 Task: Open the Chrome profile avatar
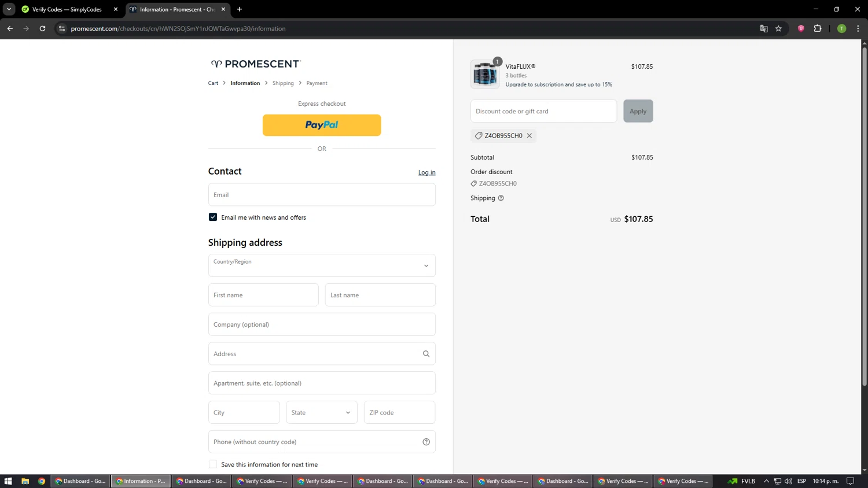tap(842, 28)
